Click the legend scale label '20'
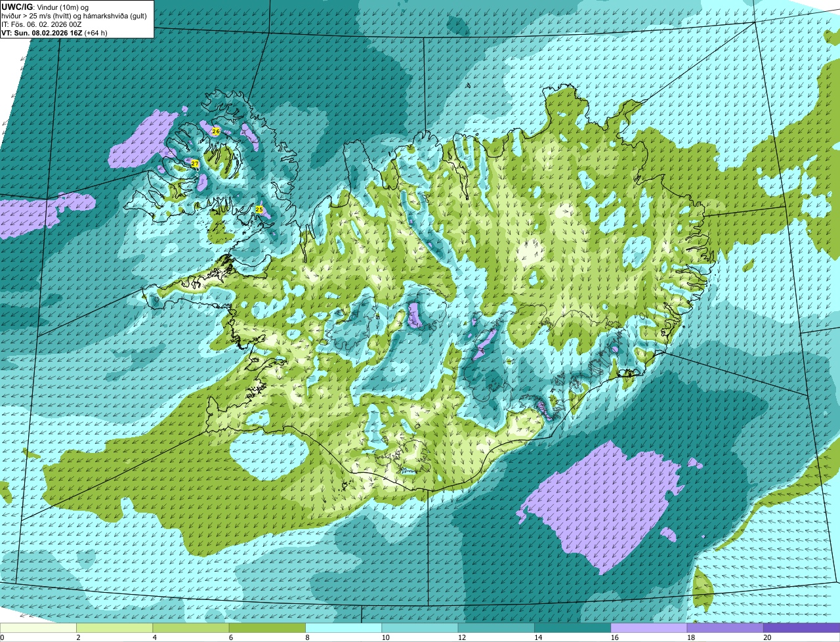 tap(767, 637)
